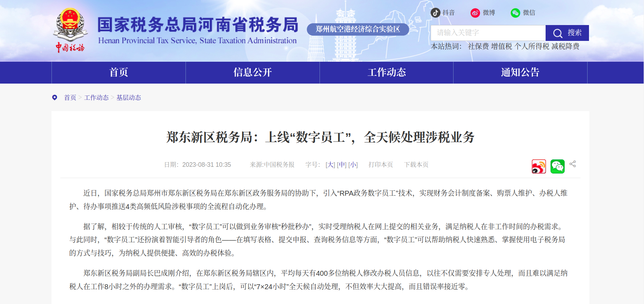Viewport: 644px width, 304px height.
Task: Click hot word 增值税
Action: [x=502, y=47]
